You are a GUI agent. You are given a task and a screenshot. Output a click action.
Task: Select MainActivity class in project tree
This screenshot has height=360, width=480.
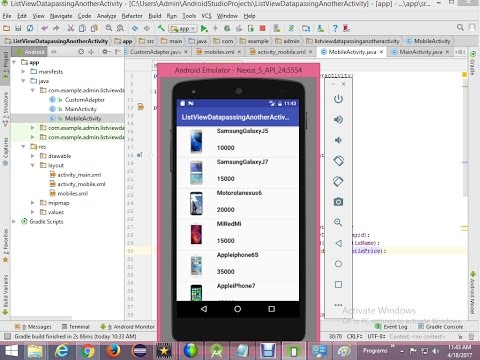(x=80, y=109)
